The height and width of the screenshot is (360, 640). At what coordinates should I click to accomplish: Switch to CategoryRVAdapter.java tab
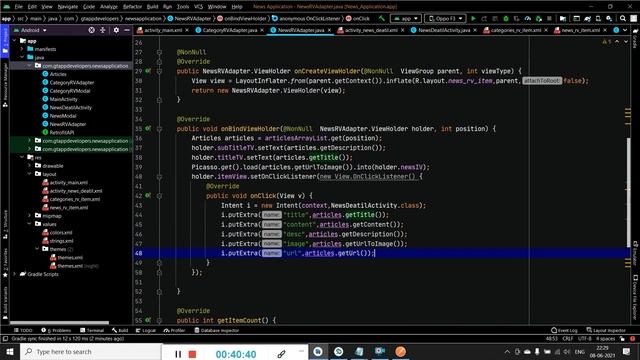pyautogui.click(x=230, y=30)
